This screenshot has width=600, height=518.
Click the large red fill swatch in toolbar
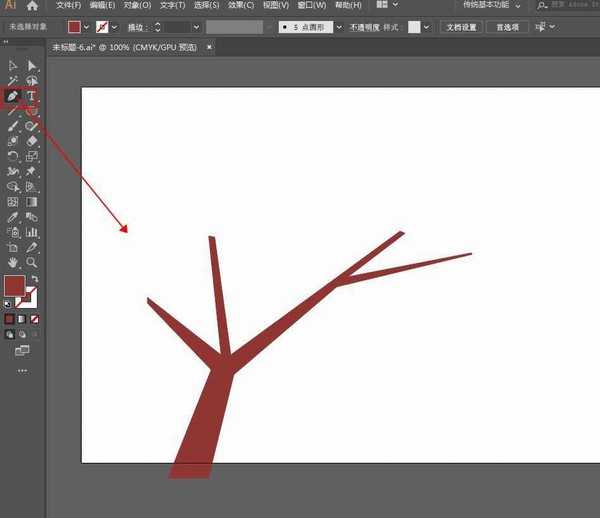click(x=15, y=286)
